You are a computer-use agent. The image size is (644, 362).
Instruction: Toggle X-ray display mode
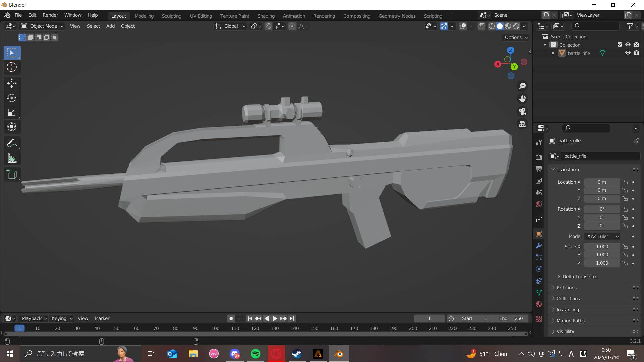481,26
